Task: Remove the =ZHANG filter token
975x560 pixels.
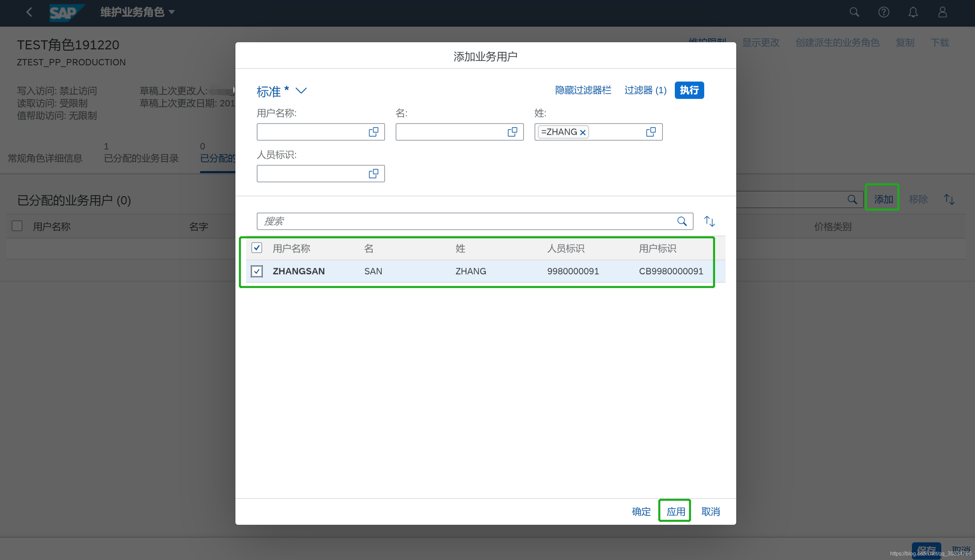Action: point(583,132)
